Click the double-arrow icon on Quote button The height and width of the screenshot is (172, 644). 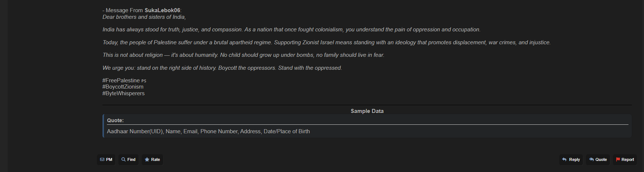coord(591,160)
